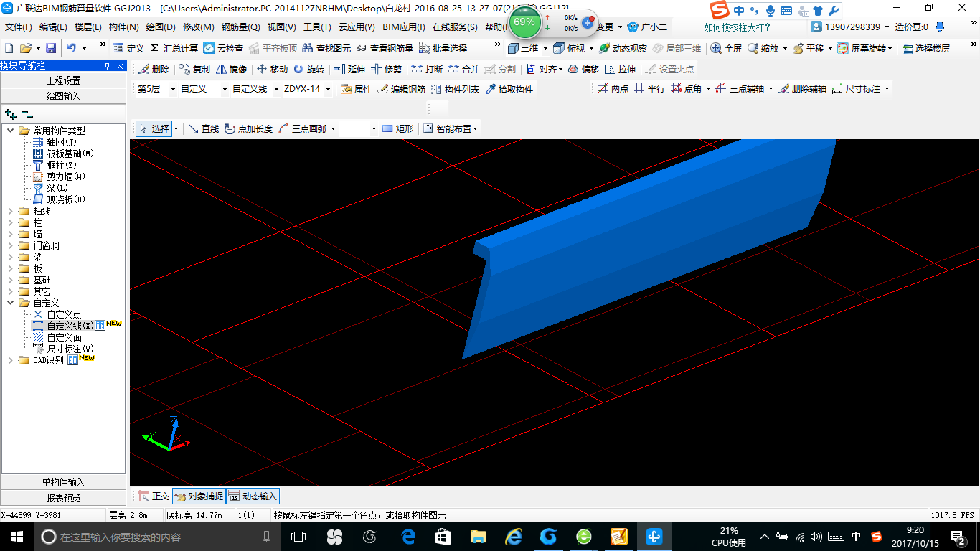This screenshot has width=980, height=551.
Task: Select the 旋转 rotate tool
Action: pyautogui.click(x=308, y=70)
